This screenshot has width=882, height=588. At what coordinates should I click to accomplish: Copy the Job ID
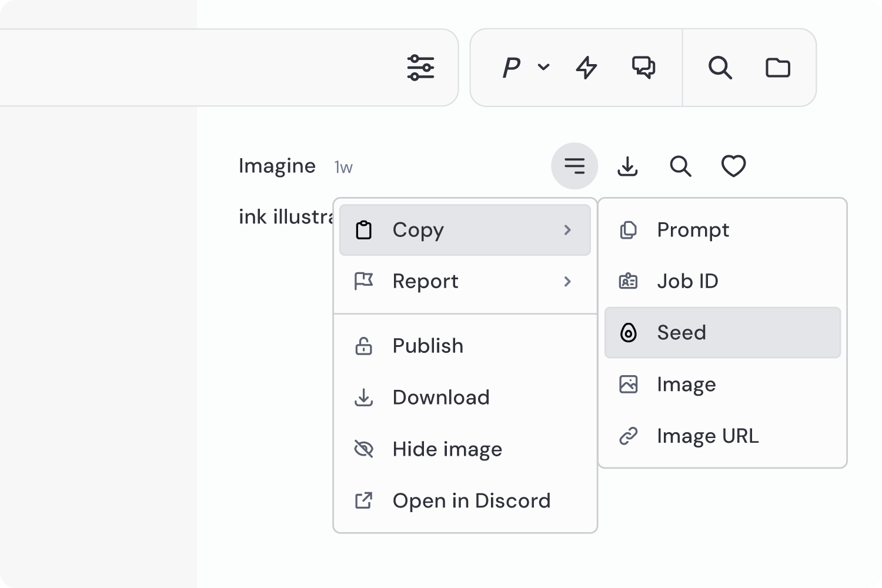(688, 281)
